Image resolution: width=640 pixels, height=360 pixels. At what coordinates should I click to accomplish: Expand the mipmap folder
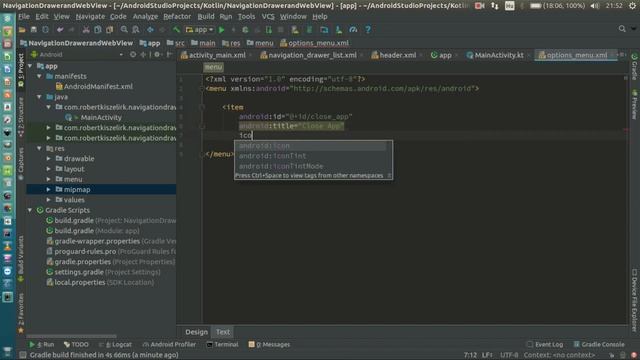tap(49, 189)
